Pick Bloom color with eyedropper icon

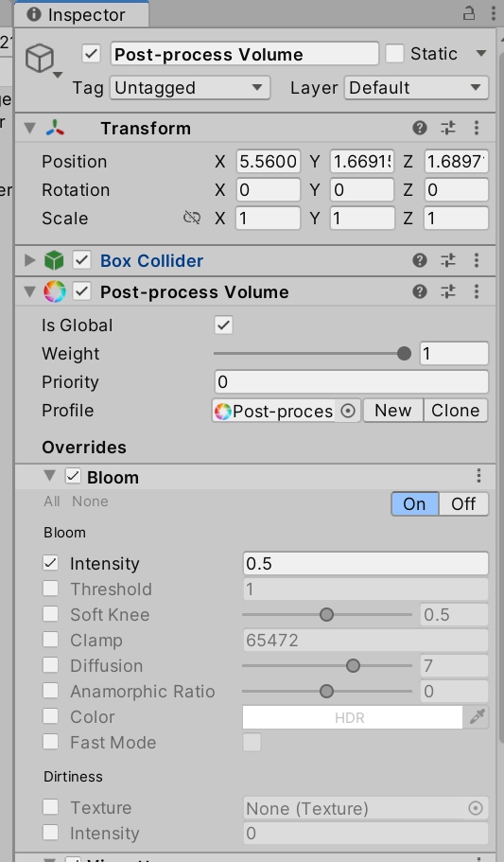tap(477, 717)
